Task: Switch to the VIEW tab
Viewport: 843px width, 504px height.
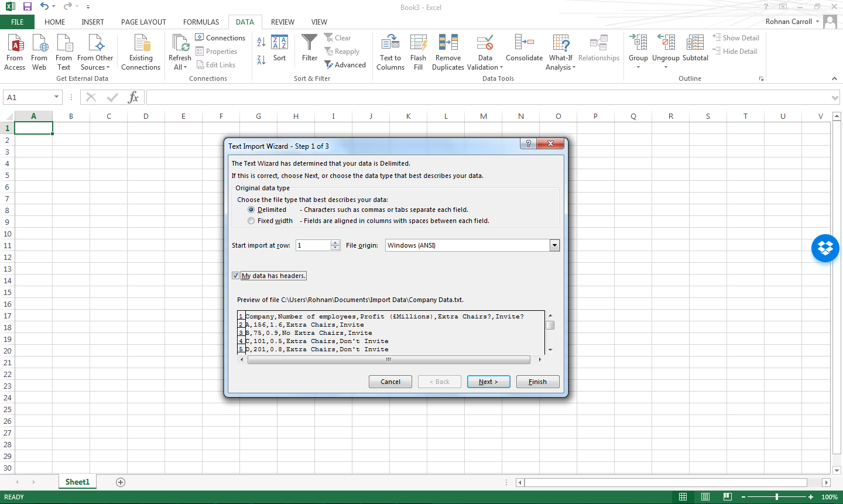Action: [319, 22]
